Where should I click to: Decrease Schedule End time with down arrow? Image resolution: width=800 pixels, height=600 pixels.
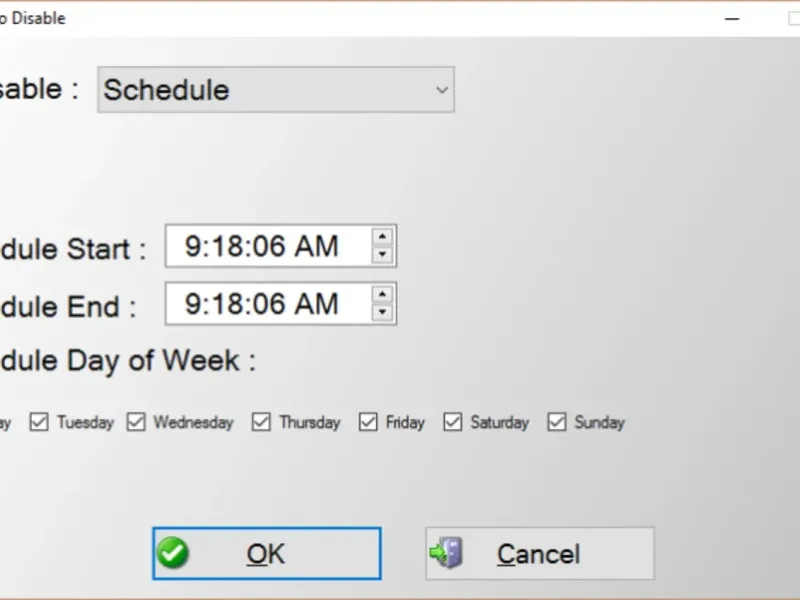[382, 313]
